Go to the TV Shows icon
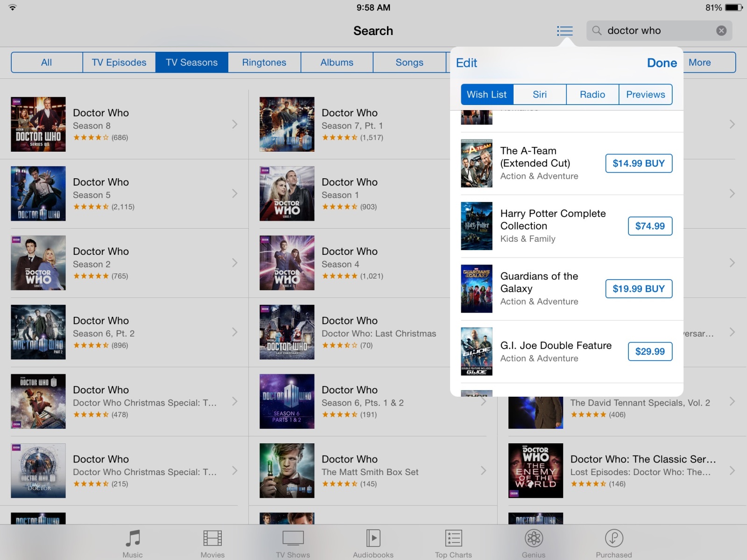This screenshot has height=560, width=747. pyautogui.click(x=293, y=538)
